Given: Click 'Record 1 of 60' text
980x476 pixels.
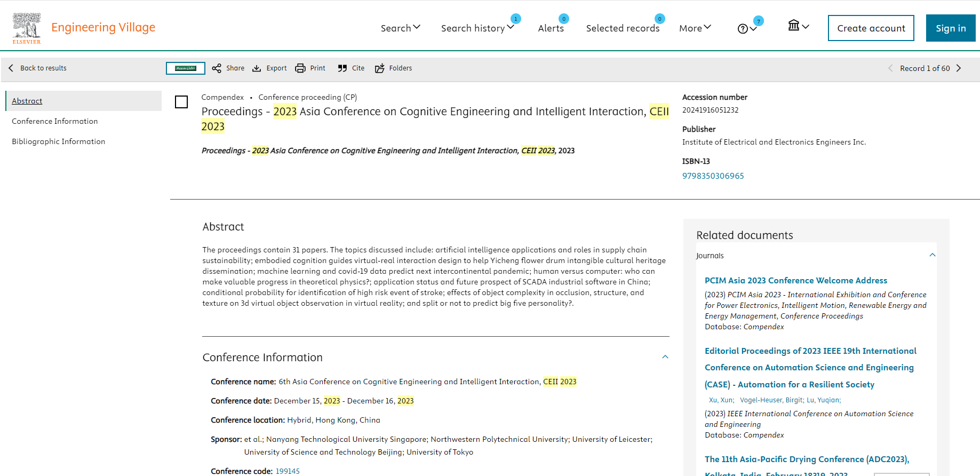Looking at the screenshot, I should (925, 68).
